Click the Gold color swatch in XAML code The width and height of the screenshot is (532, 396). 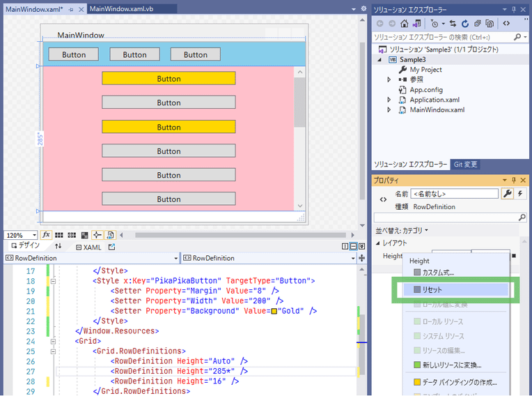274,311
